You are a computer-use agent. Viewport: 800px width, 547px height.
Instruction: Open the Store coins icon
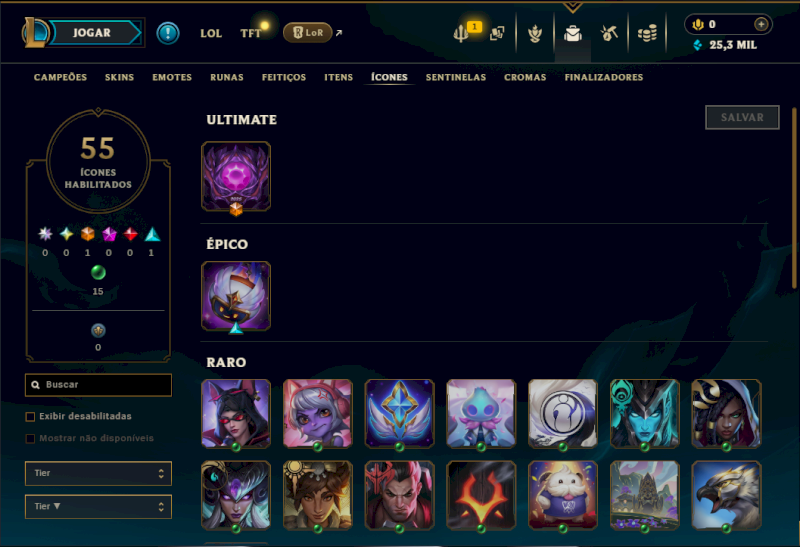click(x=647, y=34)
